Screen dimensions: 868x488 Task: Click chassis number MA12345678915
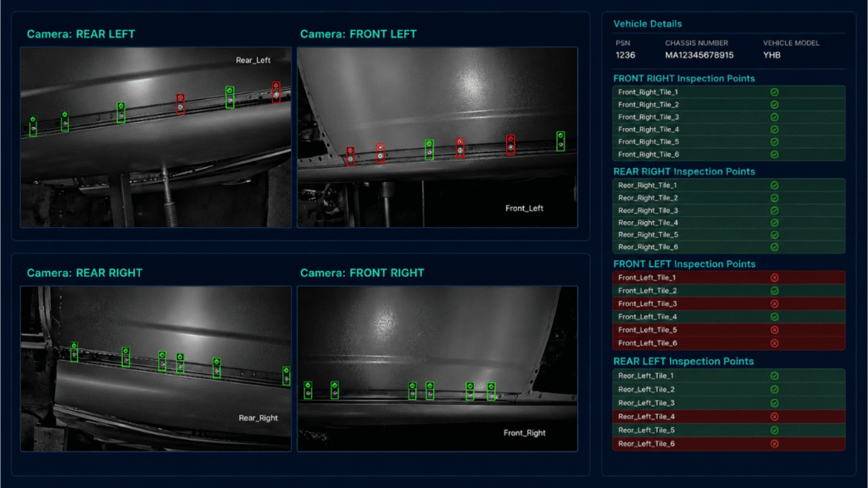699,55
